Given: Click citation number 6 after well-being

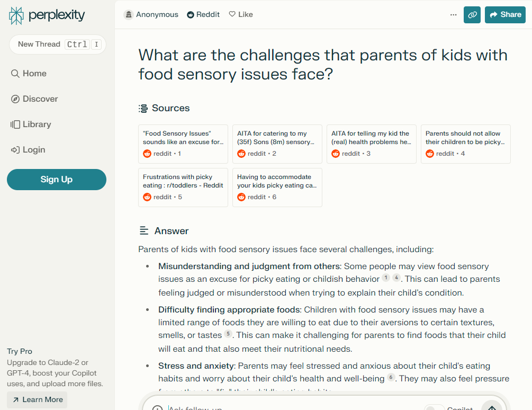Looking at the screenshot, I should tap(391, 377).
